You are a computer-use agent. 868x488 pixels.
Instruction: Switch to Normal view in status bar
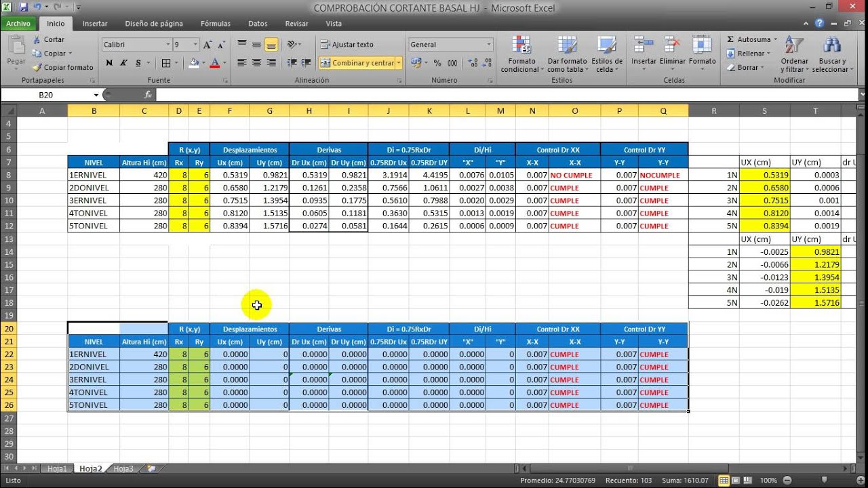point(724,481)
